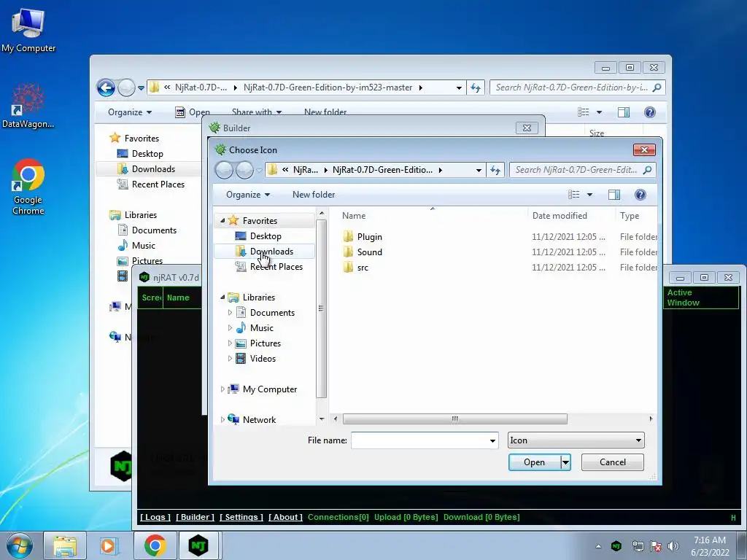Expand My Computer in Choose Icon dialog

(222, 389)
